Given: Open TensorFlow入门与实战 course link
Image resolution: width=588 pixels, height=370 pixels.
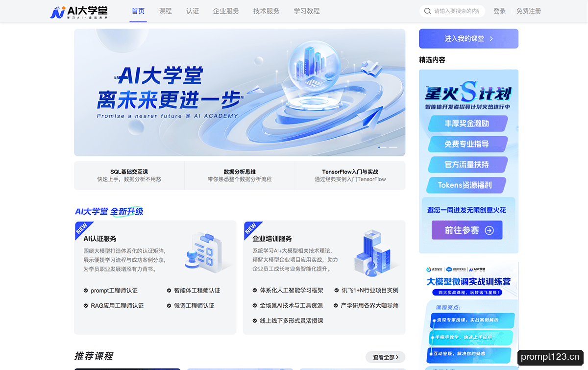Looking at the screenshot, I should 350,175.
